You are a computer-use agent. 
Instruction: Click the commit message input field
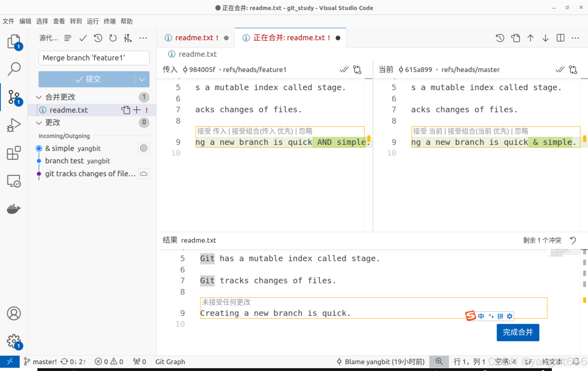(94, 58)
